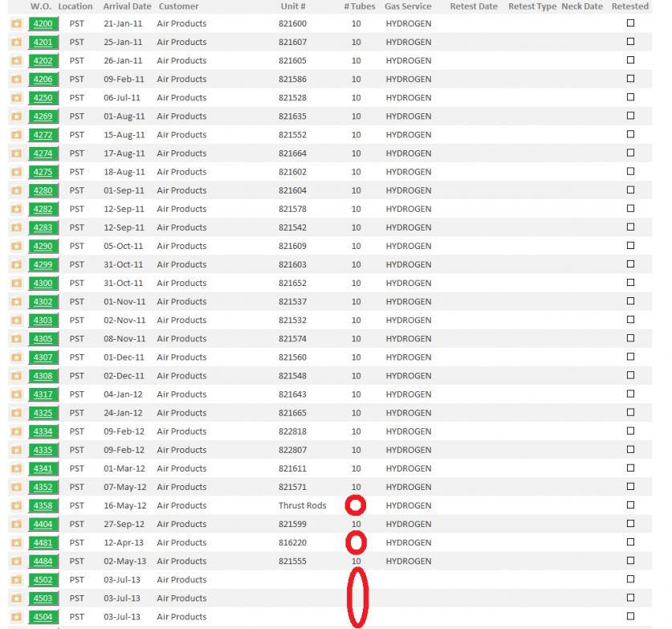Click the folder icon beside work order 4358

pyautogui.click(x=17, y=505)
